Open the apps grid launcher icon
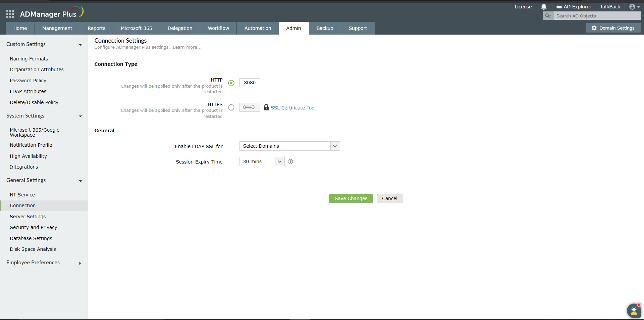644x320 pixels. click(x=10, y=14)
